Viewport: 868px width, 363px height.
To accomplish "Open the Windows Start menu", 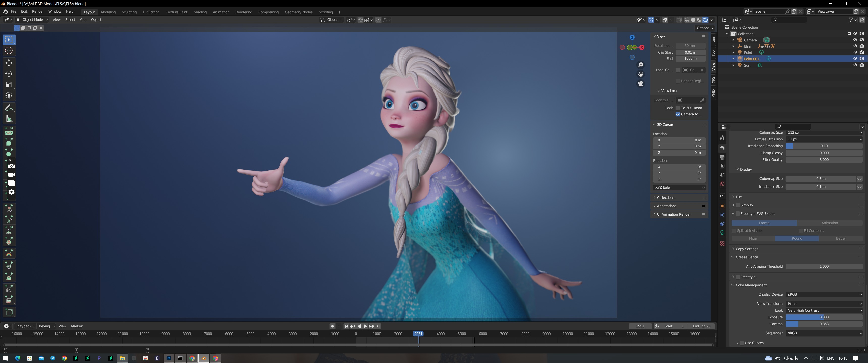I will (5, 358).
